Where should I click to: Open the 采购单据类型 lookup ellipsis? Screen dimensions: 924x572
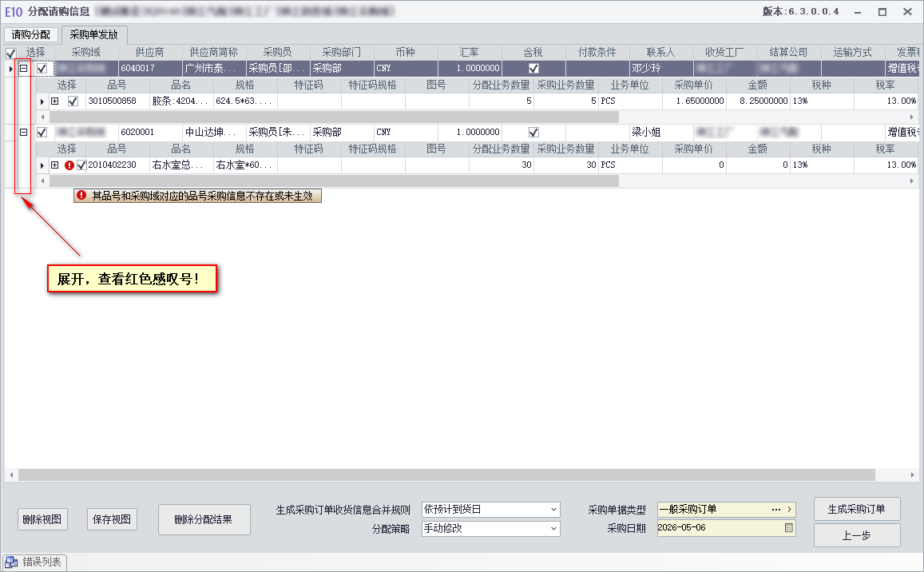(776, 509)
